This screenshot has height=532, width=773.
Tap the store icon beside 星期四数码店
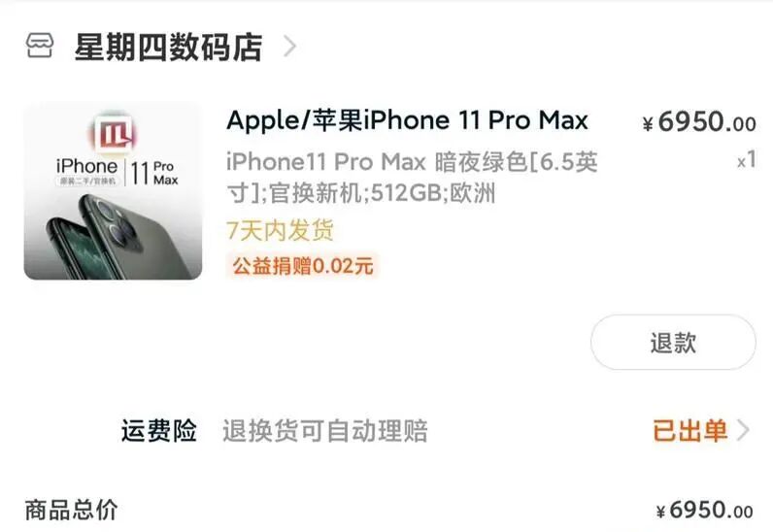(x=40, y=46)
